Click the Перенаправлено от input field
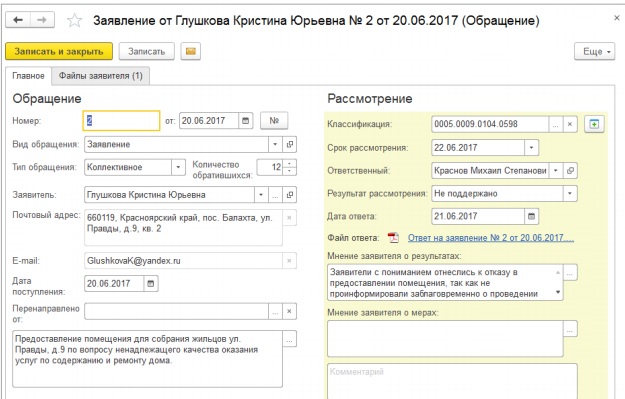This screenshot has height=399, width=625. click(176, 311)
